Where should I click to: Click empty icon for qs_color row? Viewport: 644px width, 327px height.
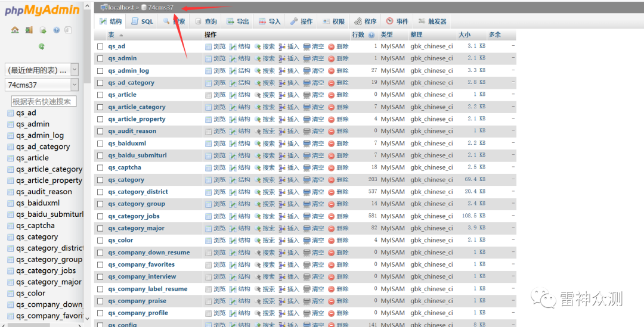click(307, 241)
